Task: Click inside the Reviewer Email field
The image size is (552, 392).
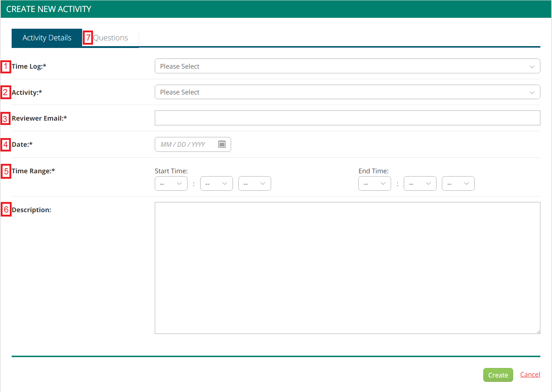Action: click(347, 118)
